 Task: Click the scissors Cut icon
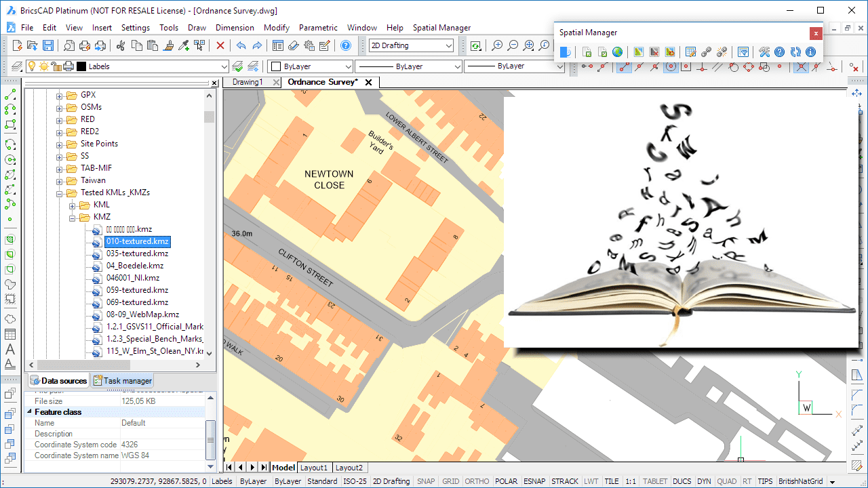pyautogui.click(x=121, y=45)
